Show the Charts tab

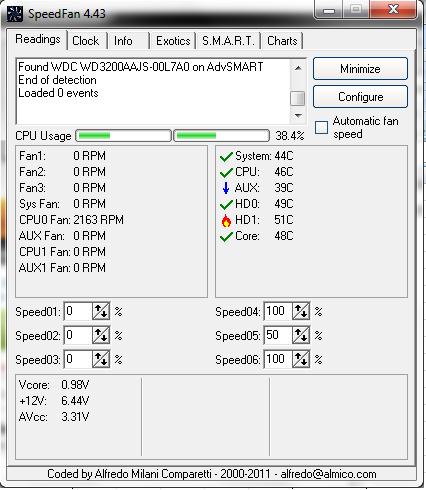(282, 41)
